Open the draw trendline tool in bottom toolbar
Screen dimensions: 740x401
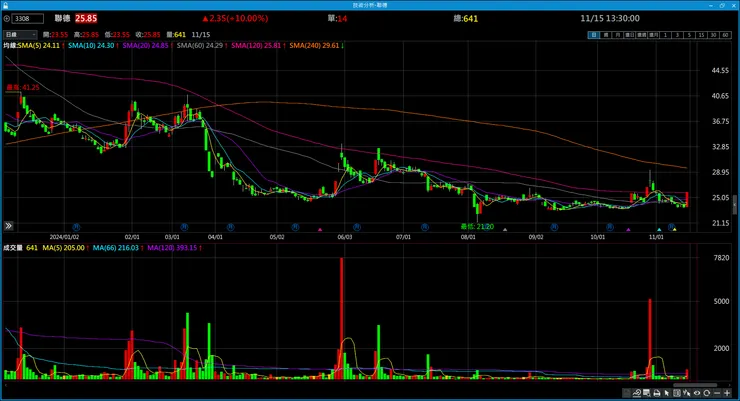(x=637, y=393)
